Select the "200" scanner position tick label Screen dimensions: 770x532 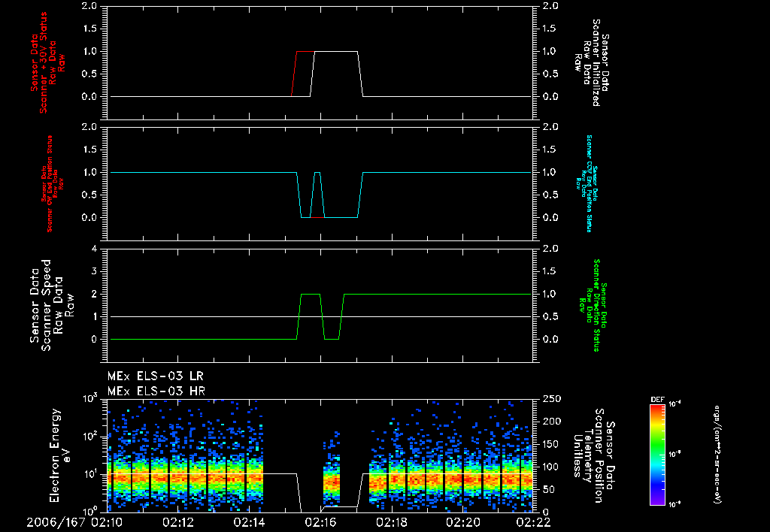coord(552,422)
